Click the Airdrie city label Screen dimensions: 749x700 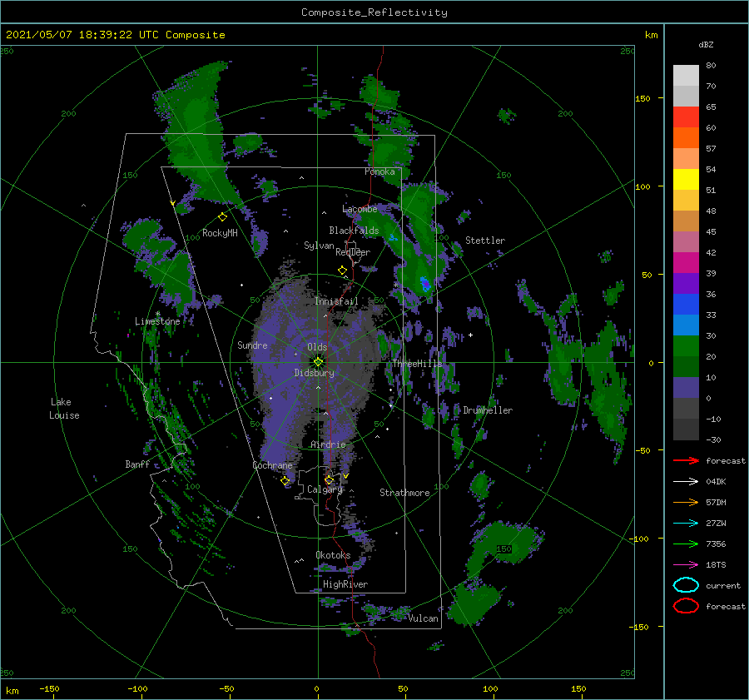[328, 444]
